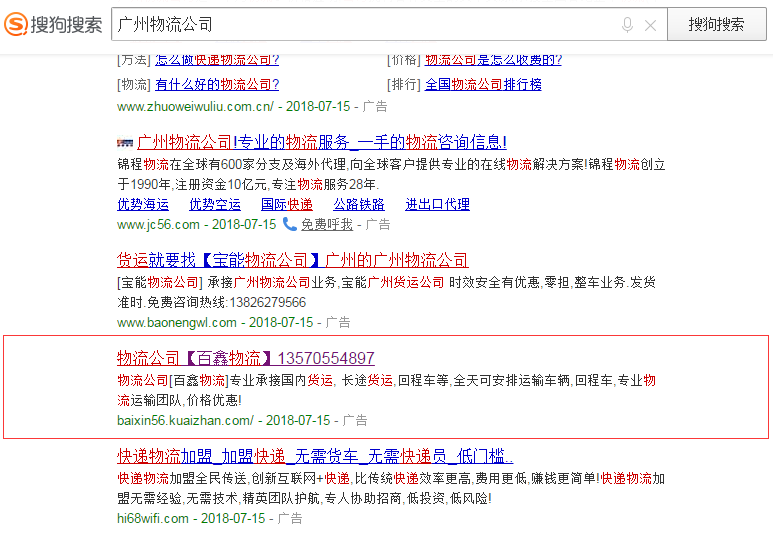Click the phone icon beside 免费呼我

[289, 224]
